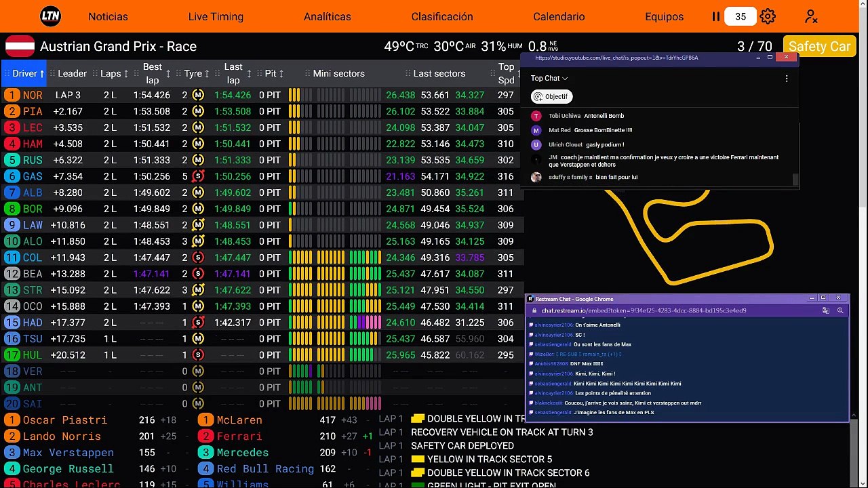This screenshot has height=488, width=868.
Task: Click the Last sectors column header
Action: (x=439, y=73)
